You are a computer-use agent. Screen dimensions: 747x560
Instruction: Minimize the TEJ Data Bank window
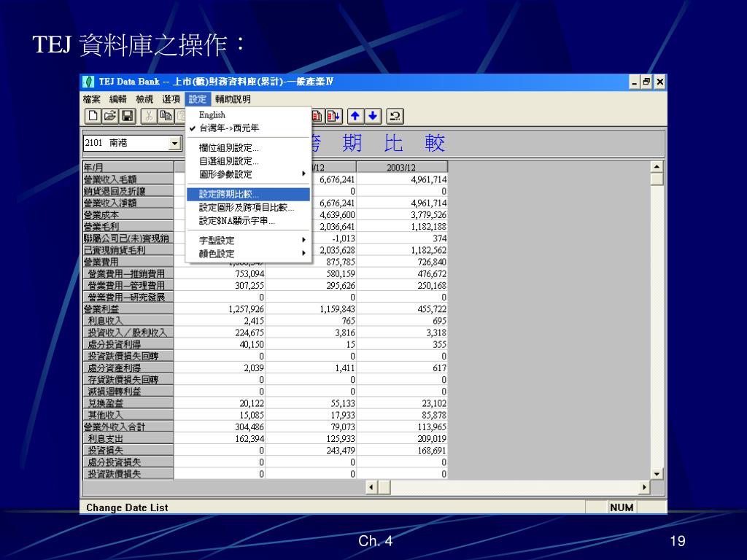tap(635, 82)
